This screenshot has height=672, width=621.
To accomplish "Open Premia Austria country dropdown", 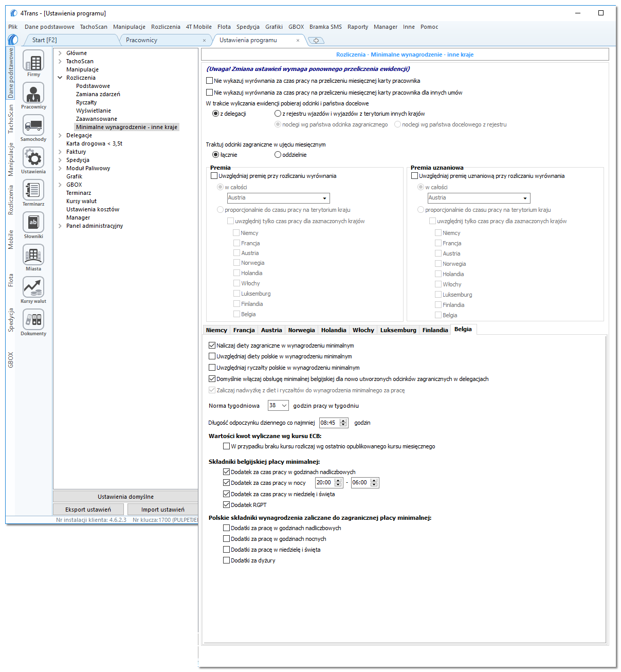I will click(324, 198).
